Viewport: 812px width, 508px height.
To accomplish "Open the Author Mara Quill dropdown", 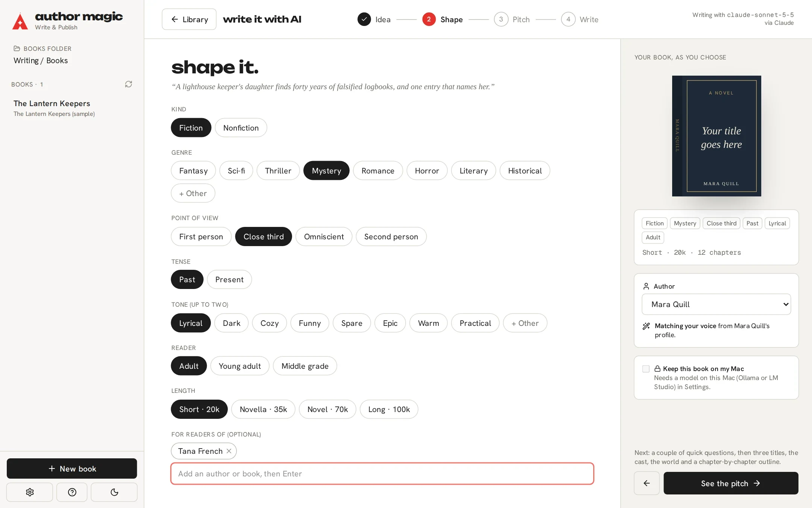I will [x=716, y=304].
